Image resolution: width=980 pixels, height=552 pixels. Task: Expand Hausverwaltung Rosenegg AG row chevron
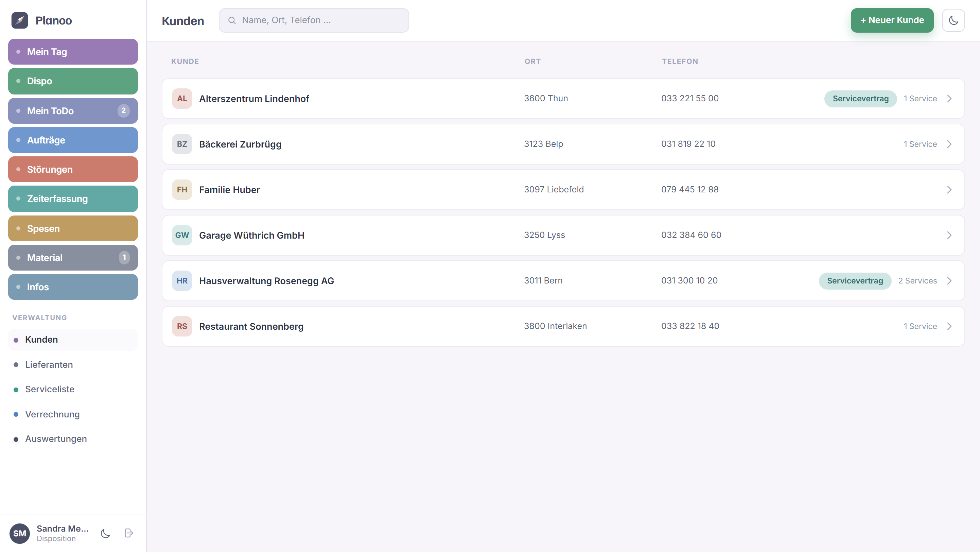pos(949,281)
